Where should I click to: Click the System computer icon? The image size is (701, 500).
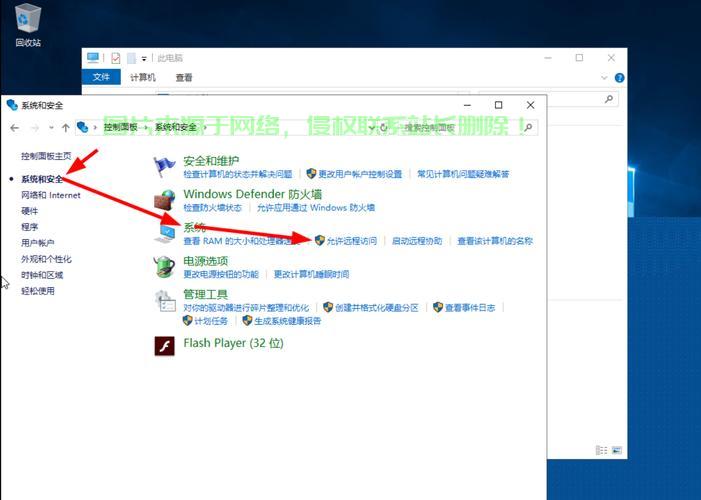(x=164, y=234)
